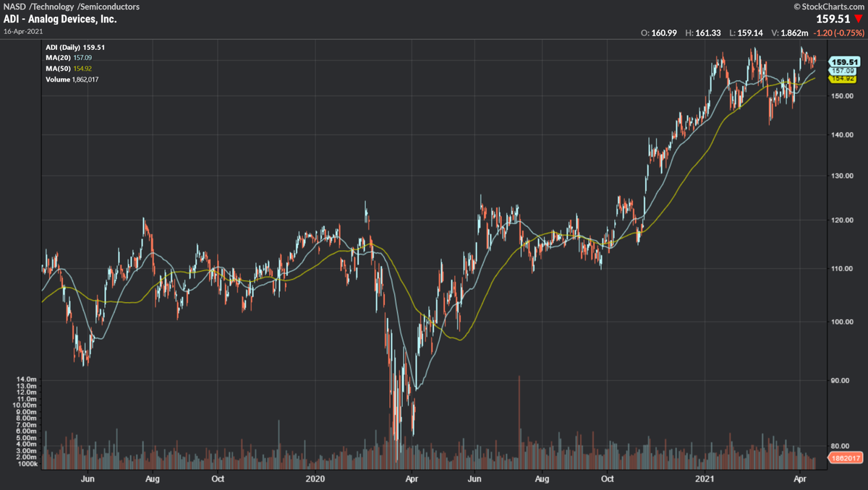Screen dimensions: 868x490
Task: Click the 2021 year label on the time axis
Action: coord(705,478)
